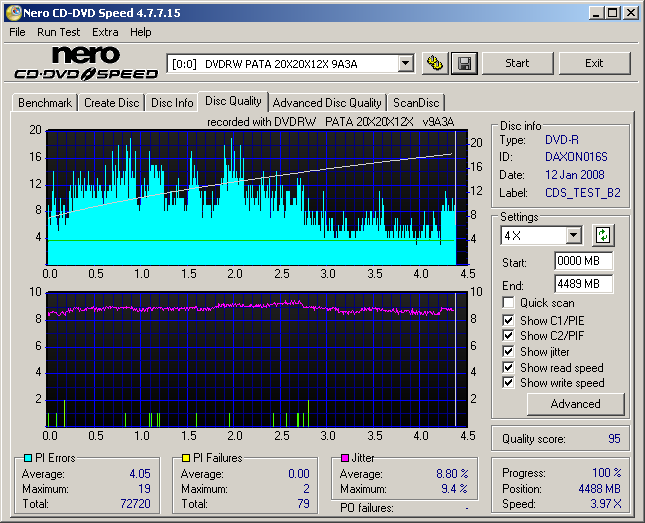Select the Disc Quality tab

[233, 101]
